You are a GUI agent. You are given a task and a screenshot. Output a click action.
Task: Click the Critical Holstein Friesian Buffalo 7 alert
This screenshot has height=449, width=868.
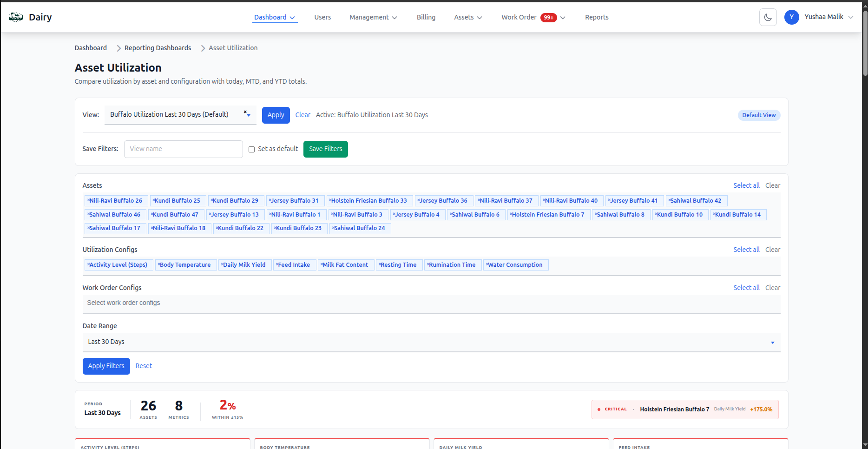pos(685,409)
